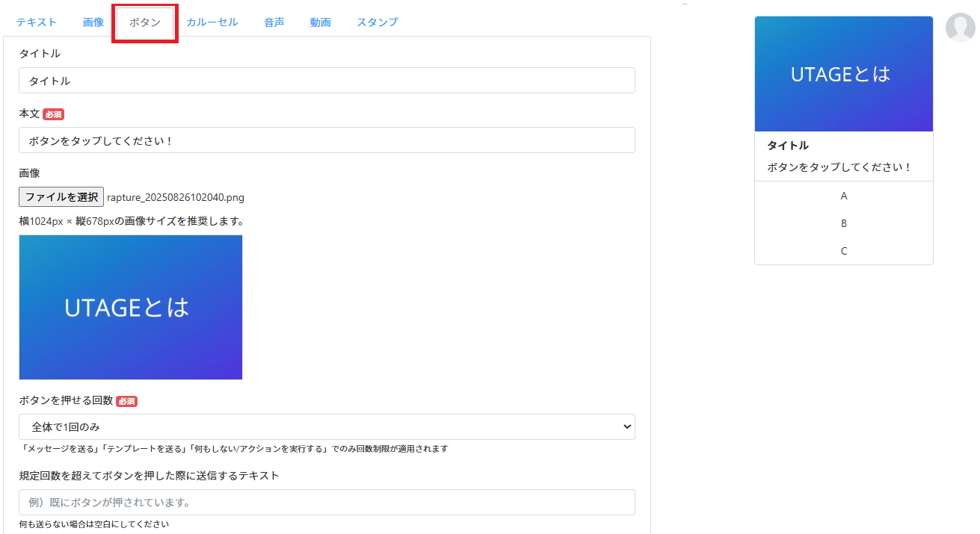Open the カルーセル tab

point(212,22)
